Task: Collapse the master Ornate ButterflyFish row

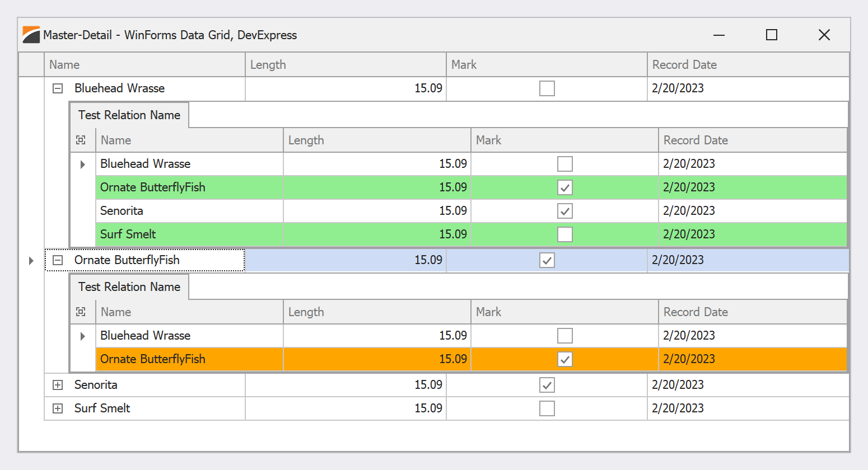Action: (58, 260)
